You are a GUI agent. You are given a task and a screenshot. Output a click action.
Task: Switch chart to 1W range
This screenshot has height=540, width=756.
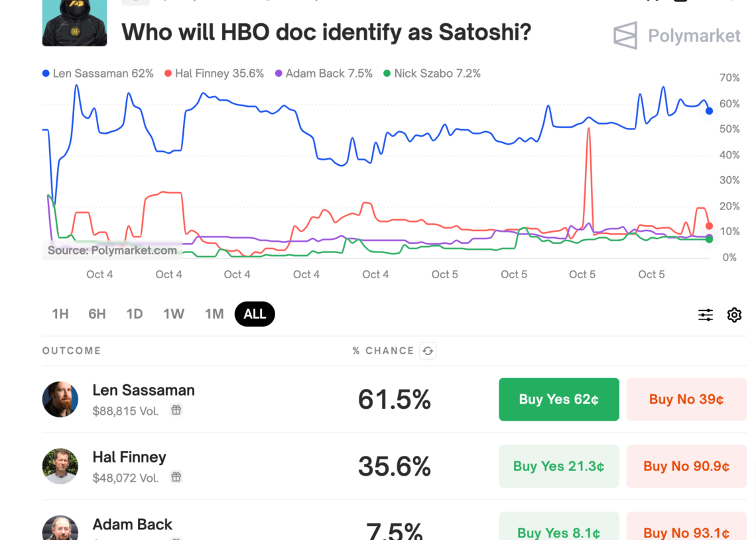click(x=174, y=314)
